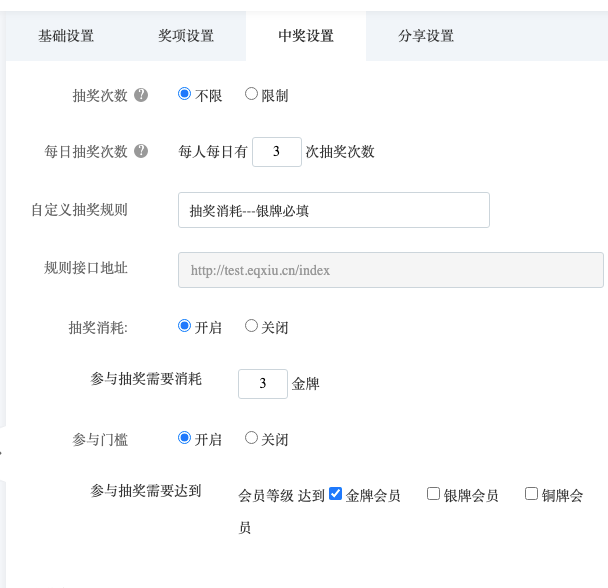Enable 抽奖消耗 with 开启 option
The width and height of the screenshot is (608, 588).
[x=184, y=326]
